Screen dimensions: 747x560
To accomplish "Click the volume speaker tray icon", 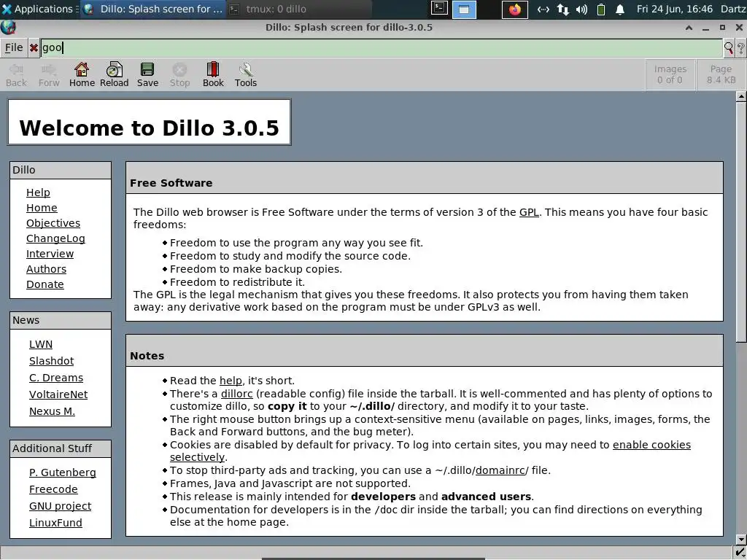I will (x=581, y=9).
